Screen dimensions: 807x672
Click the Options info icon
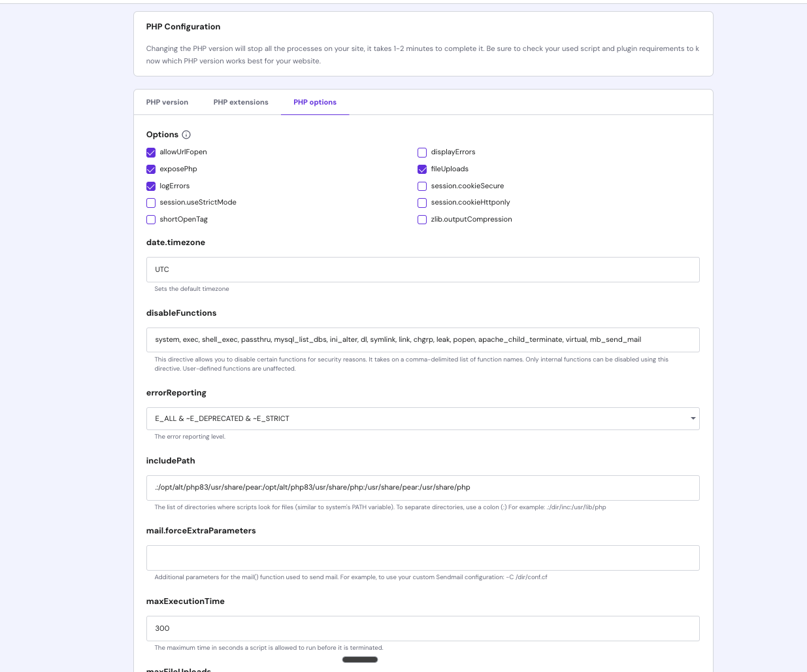tap(186, 135)
